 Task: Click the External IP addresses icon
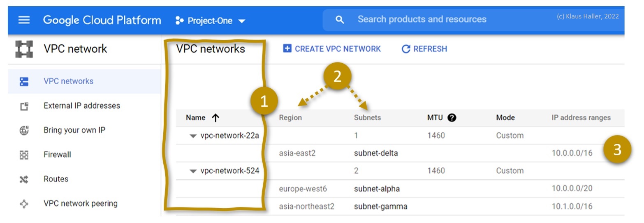tap(24, 106)
